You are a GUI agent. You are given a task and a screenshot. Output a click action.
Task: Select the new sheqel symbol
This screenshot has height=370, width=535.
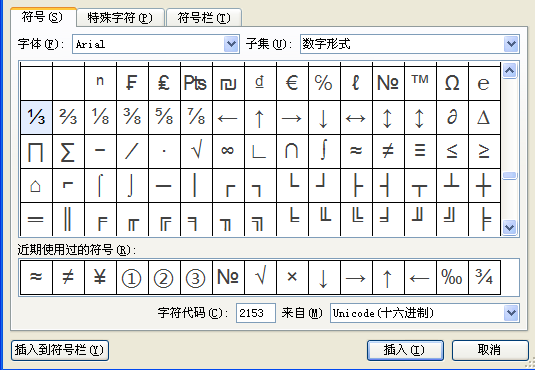[228, 83]
